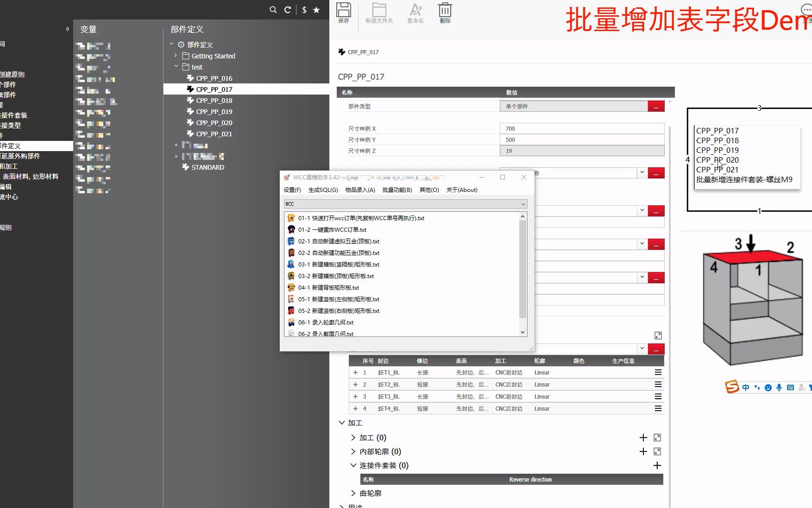This screenshot has width=812, height=508.
Task: Maximize the WCC建模助手 window
Action: click(x=503, y=177)
